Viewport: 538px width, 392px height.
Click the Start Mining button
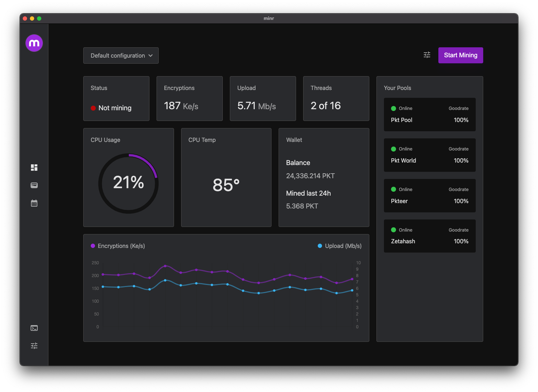[x=460, y=55]
